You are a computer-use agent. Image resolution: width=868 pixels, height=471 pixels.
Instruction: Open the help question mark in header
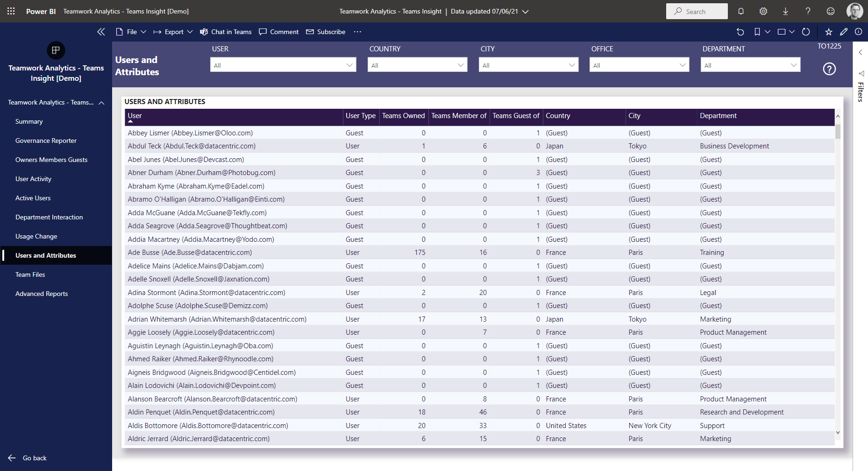(808, 11)
